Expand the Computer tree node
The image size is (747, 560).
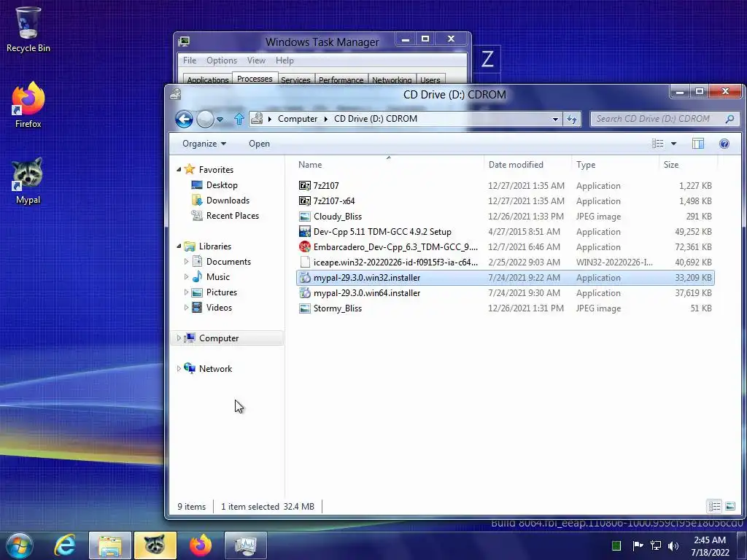point(179,338)
